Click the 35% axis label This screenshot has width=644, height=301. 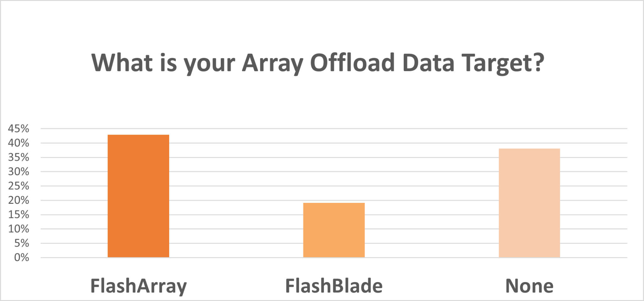click(19, 157)
